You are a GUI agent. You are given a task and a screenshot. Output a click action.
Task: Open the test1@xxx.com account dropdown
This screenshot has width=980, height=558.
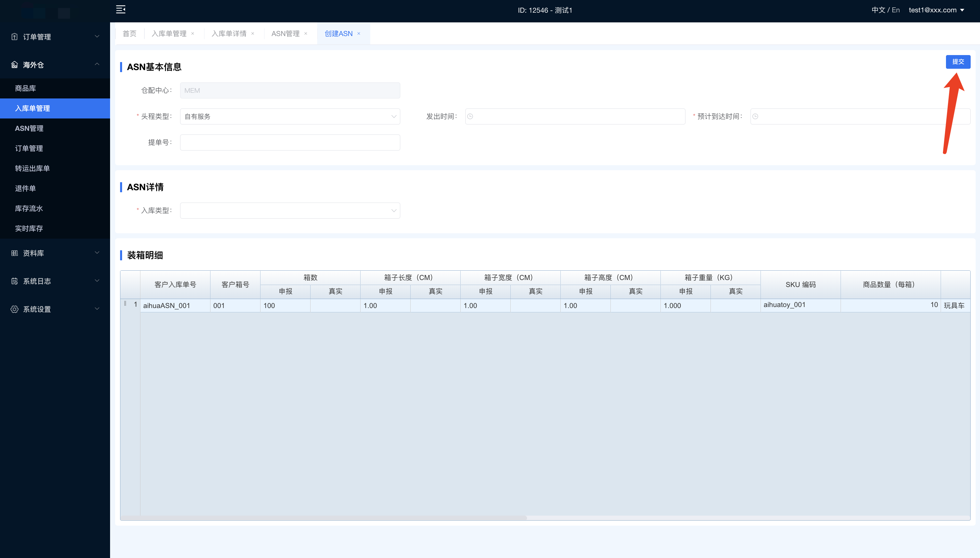pyautogui.click(x=936, y=10)
